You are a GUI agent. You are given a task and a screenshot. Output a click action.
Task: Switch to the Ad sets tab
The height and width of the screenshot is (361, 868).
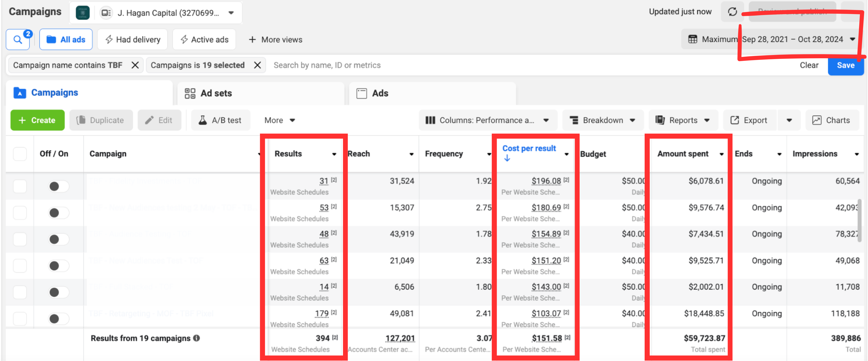[x=261, y=93]
